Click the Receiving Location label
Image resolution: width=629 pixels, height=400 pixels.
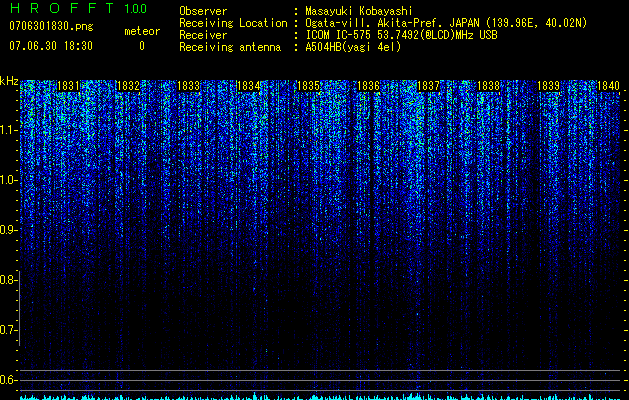[x=233, y=23]
